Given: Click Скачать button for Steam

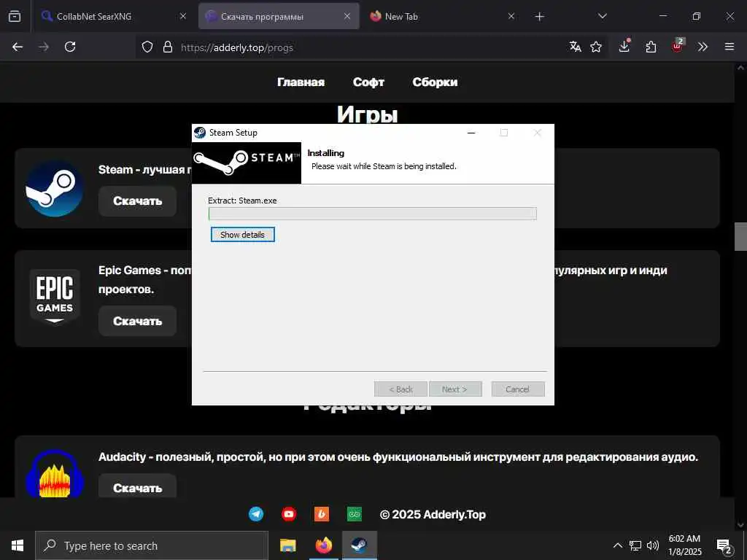Looking at the screenshot, I should tap(138, 201).
